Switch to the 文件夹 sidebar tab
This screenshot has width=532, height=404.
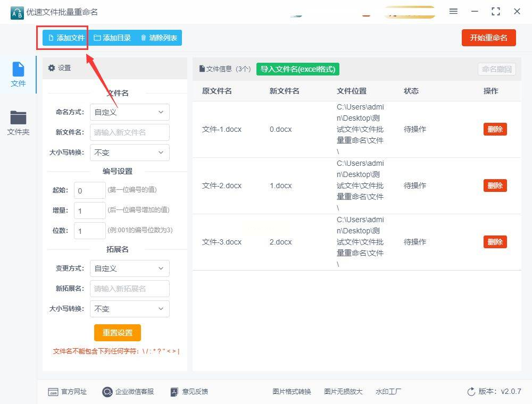(18, 122)
